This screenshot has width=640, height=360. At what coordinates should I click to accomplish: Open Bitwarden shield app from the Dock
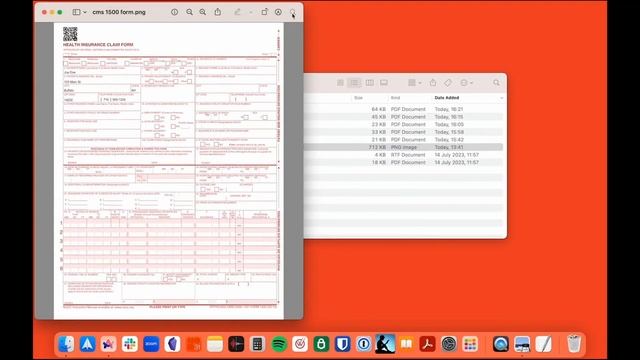click(x=342, y=344)
